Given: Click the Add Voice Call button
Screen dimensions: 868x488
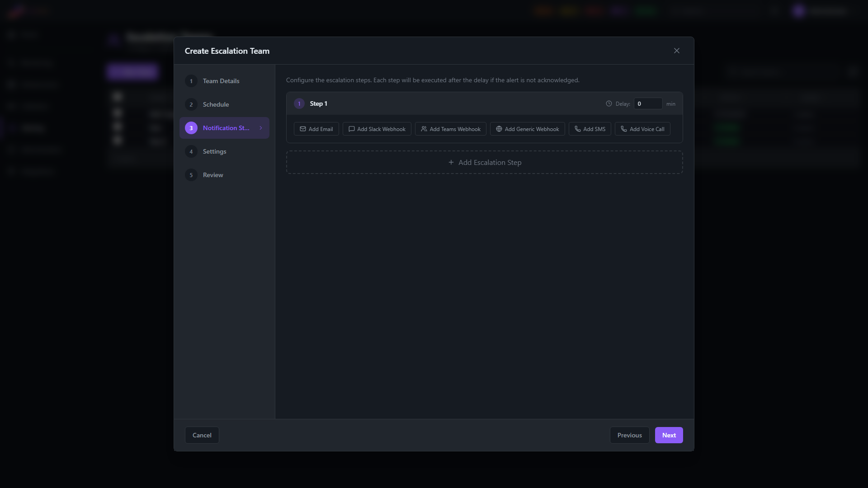Looking at the screenshot, I should (642, 129).
